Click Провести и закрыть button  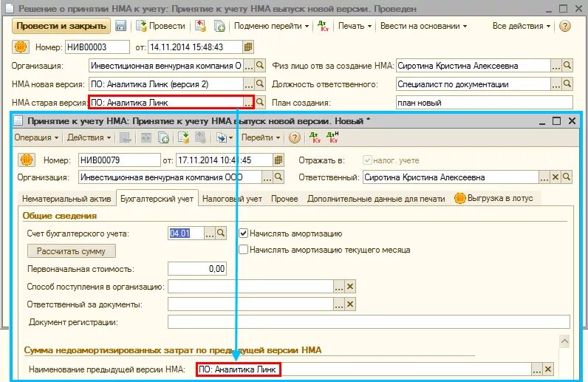61,26
